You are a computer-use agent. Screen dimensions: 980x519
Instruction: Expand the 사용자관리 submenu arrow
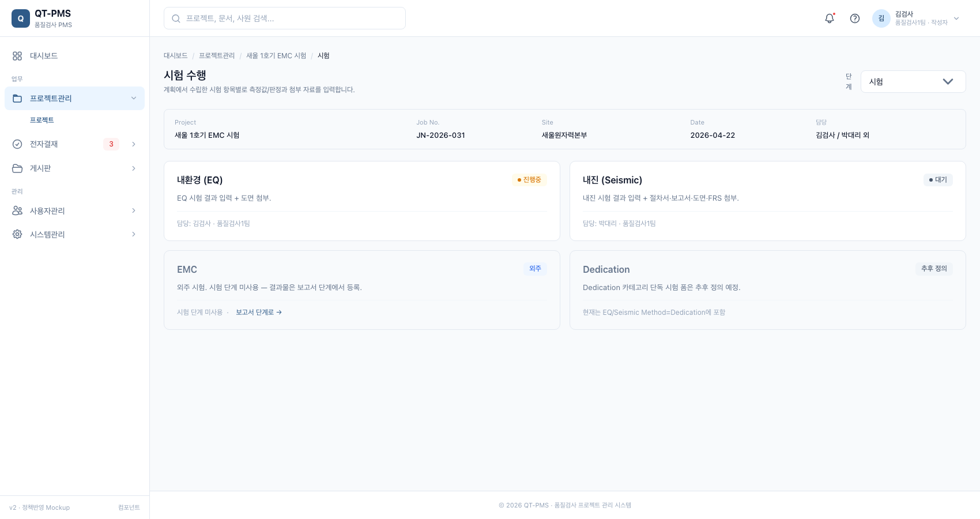click(134, 210)
